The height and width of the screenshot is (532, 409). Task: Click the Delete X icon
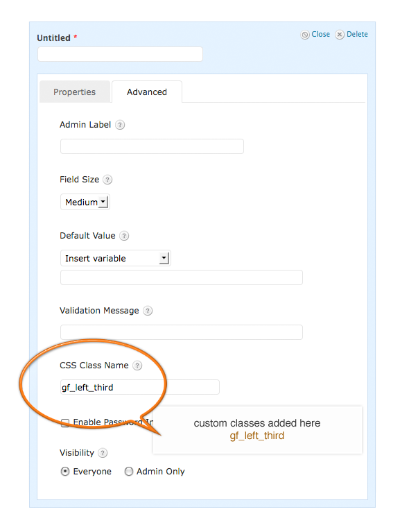click(x=340, y=35)
